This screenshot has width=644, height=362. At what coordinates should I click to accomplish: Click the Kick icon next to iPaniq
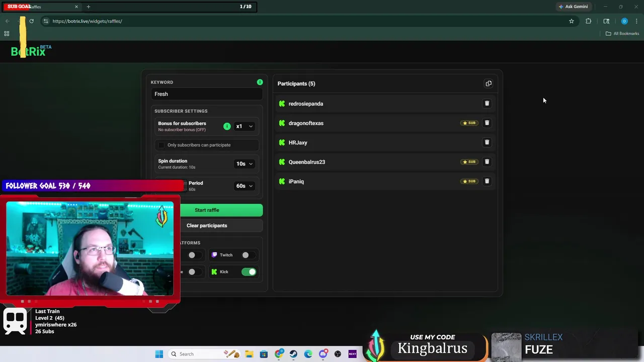(x=282, y=182)
